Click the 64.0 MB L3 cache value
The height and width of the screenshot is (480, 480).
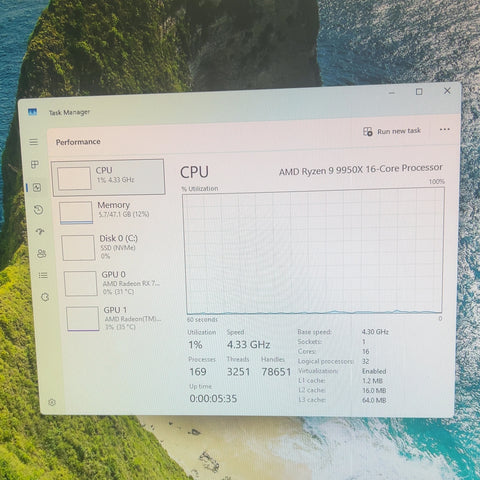point(374,400)
